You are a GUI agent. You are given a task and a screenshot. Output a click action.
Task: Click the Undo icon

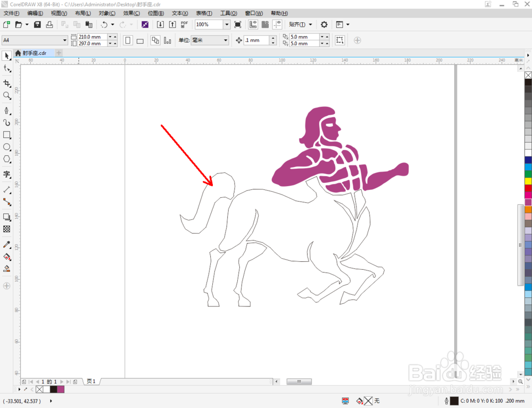104,24
